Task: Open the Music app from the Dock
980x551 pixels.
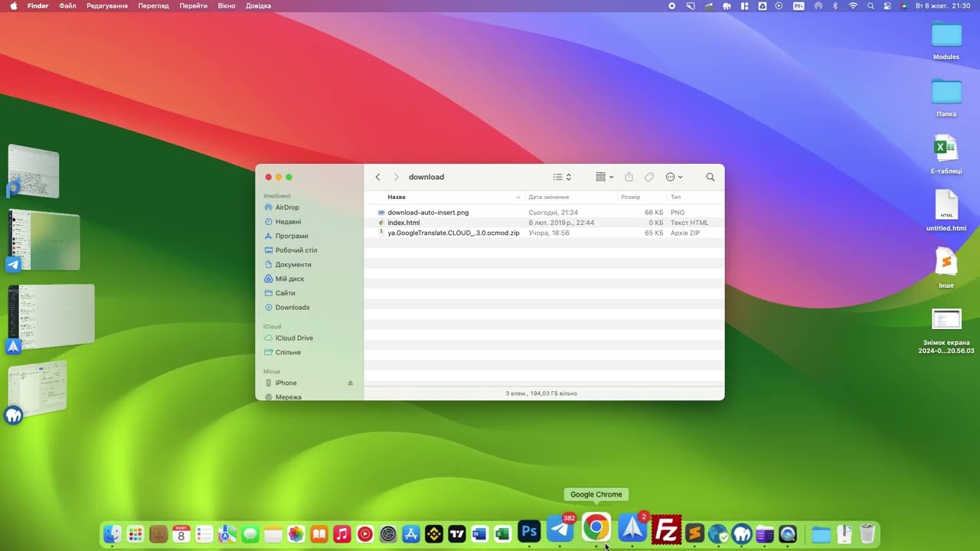Action: [x=342, y=534]
